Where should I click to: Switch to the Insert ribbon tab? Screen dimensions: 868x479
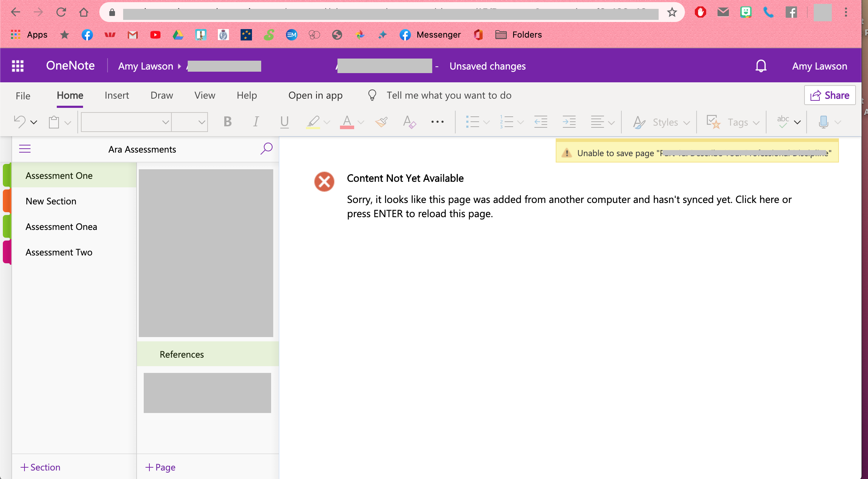click(x=117, y=95)
